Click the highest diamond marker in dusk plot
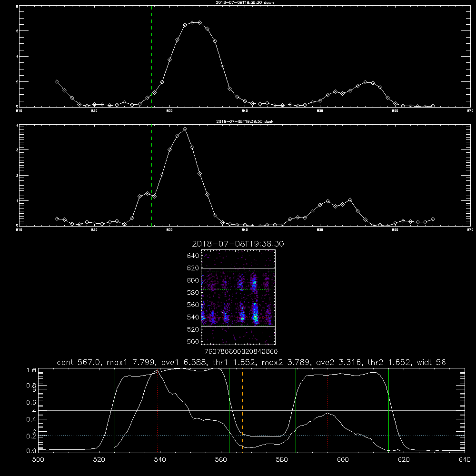The width and height of the screenshot is (476, 476). [x=185, y=129]
